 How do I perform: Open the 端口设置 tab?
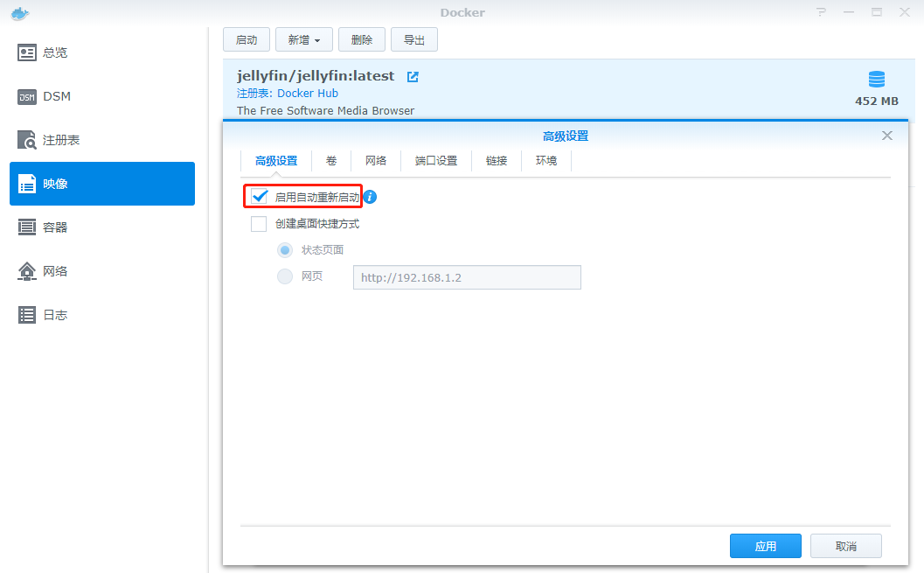[x=436, y=160]
